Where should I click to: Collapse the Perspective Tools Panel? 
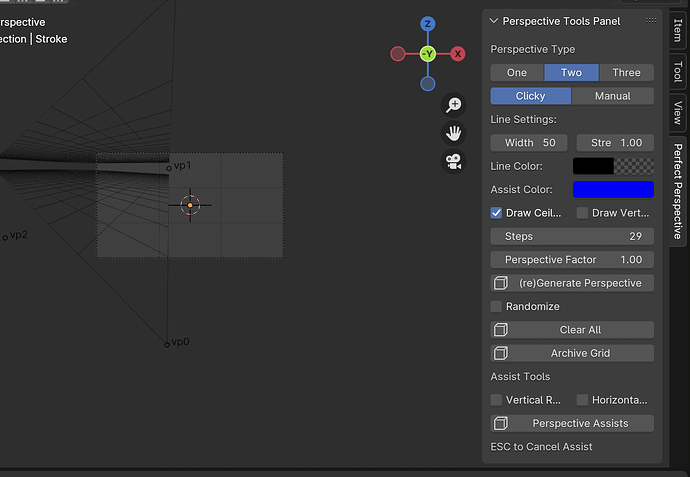(x=494, y=21)
